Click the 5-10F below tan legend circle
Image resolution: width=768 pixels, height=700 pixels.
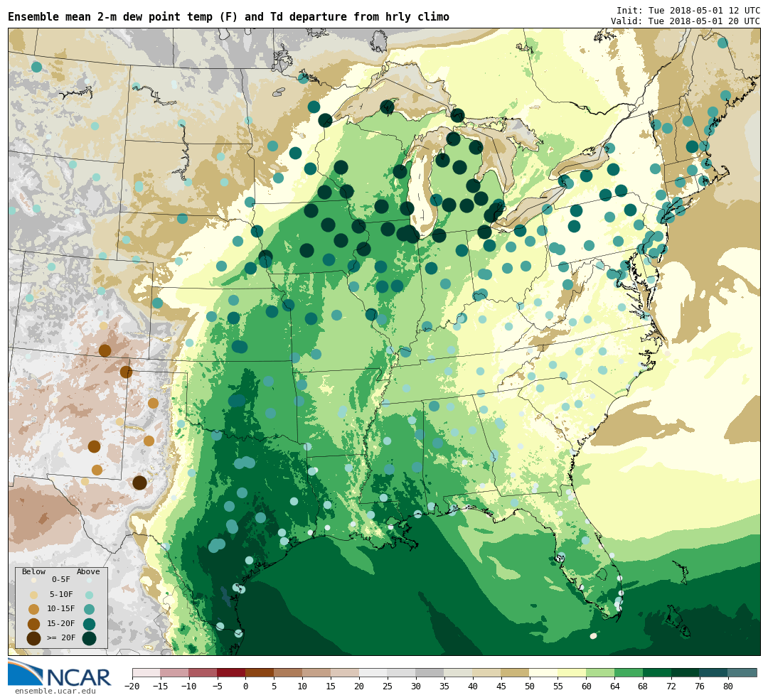pos(34,596)
